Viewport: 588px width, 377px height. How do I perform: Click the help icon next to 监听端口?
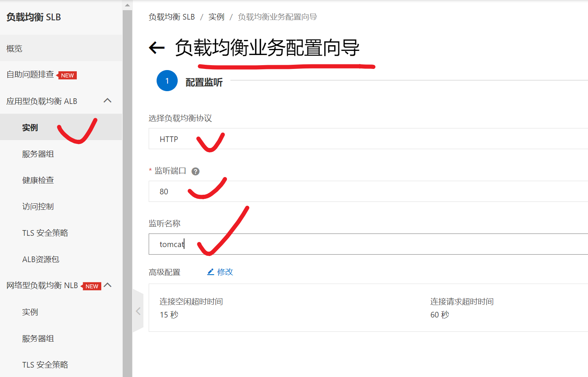(195, 171)
